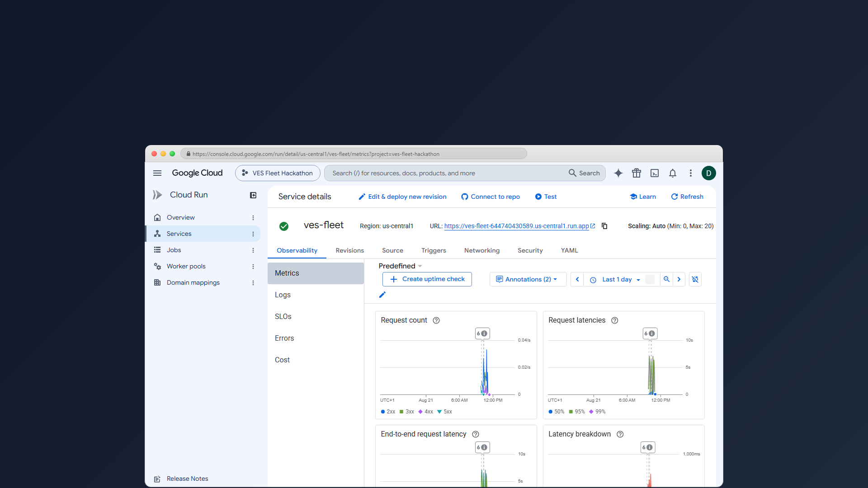Show help for Latency breakdown chart
This screenshot has width=868, height=488.
(620, 434)
